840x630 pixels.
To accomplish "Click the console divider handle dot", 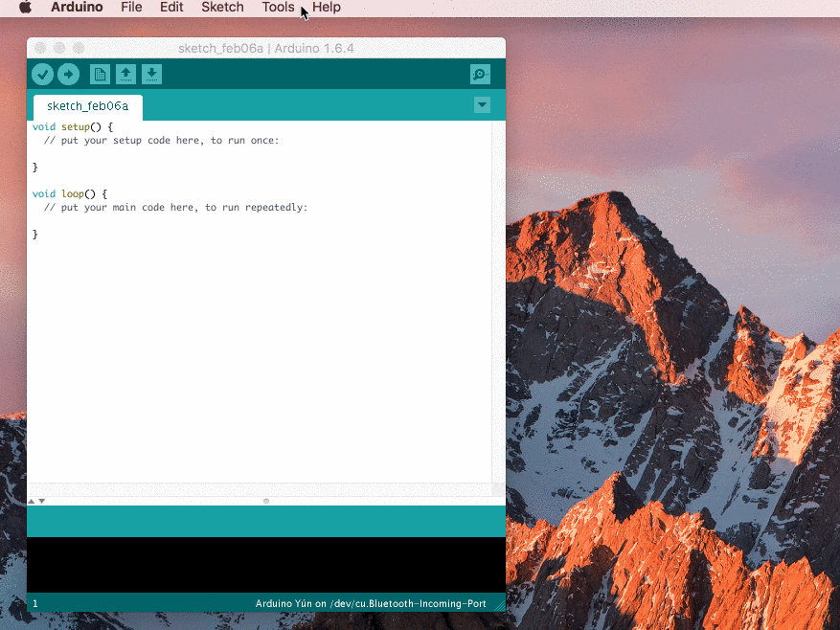I will pyautogui.click(x=266, y=502).
